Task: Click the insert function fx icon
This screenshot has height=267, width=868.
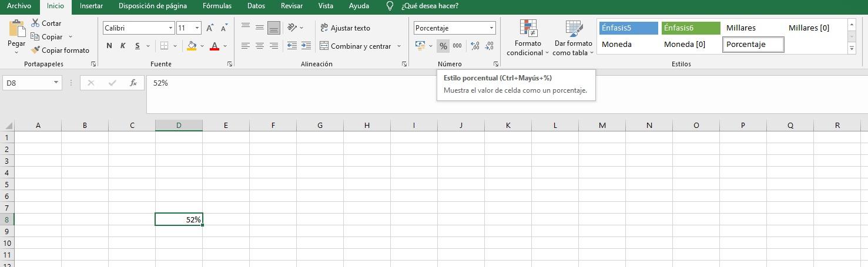Action: [133, 83]
